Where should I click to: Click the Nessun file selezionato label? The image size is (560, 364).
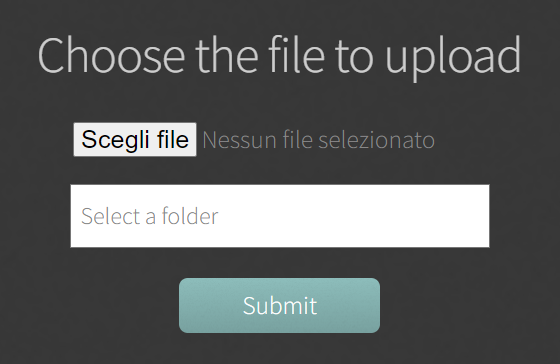click(319, 140)
